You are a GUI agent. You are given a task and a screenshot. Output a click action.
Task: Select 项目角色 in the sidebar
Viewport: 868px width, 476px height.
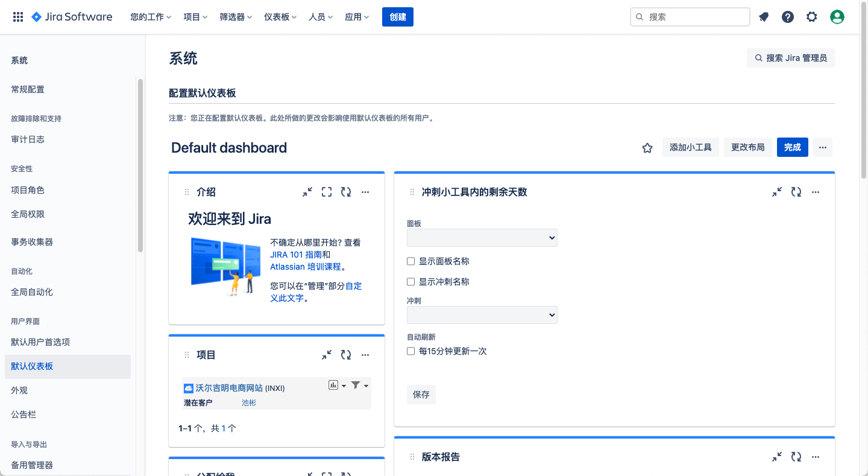point(68,190)
